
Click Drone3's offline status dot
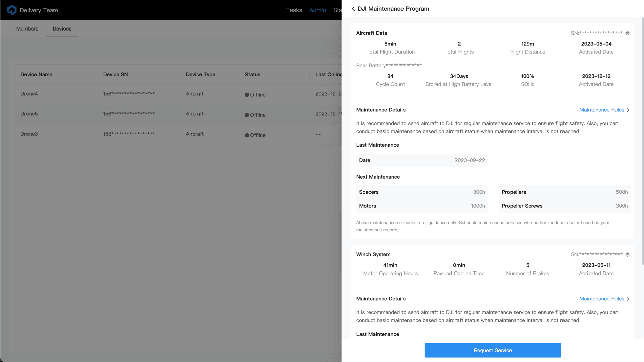pyautogui.click(x=247, y=135)
